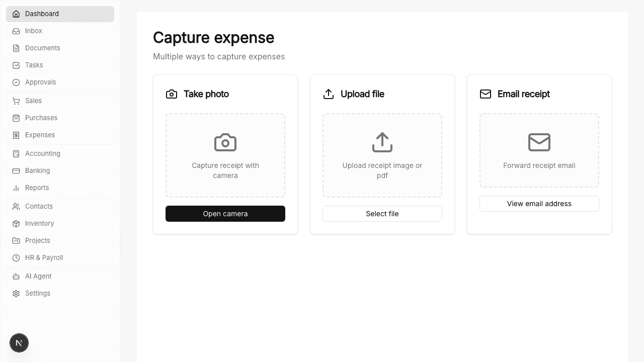Click the Sales shopping cart icon

tap(16, 101)
